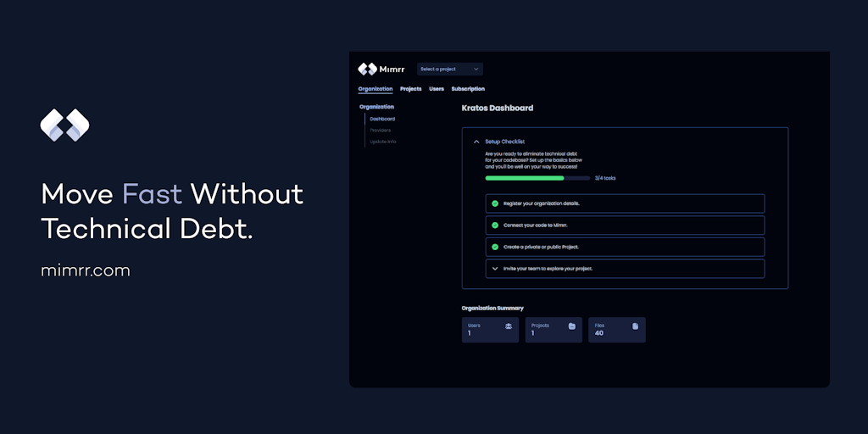Switch to the Users tab
The height and width of the screenshot is (434, 868).
coord(437,88)
